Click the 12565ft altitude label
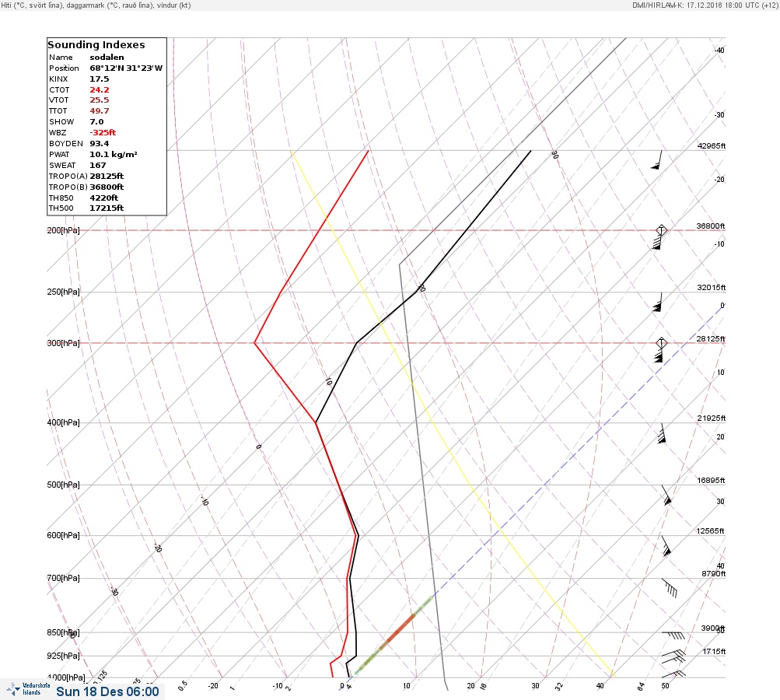This screenshot has height=700, width=780. pos(711,531)
